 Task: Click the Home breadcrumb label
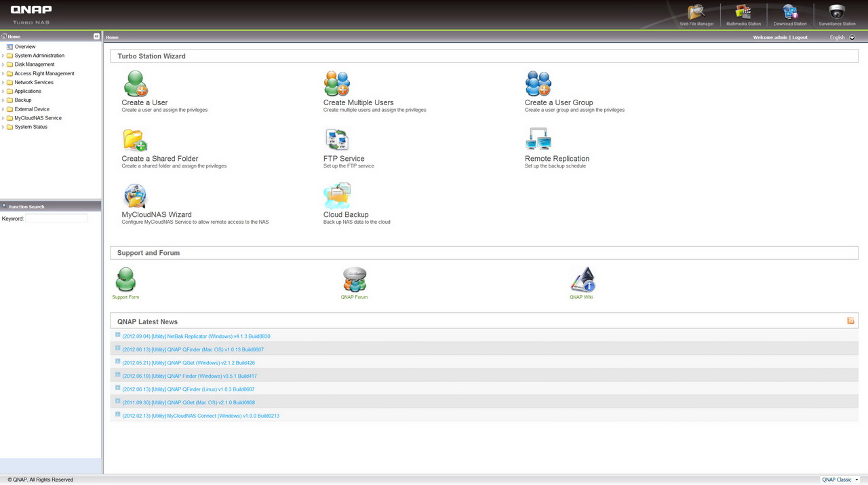112,37
